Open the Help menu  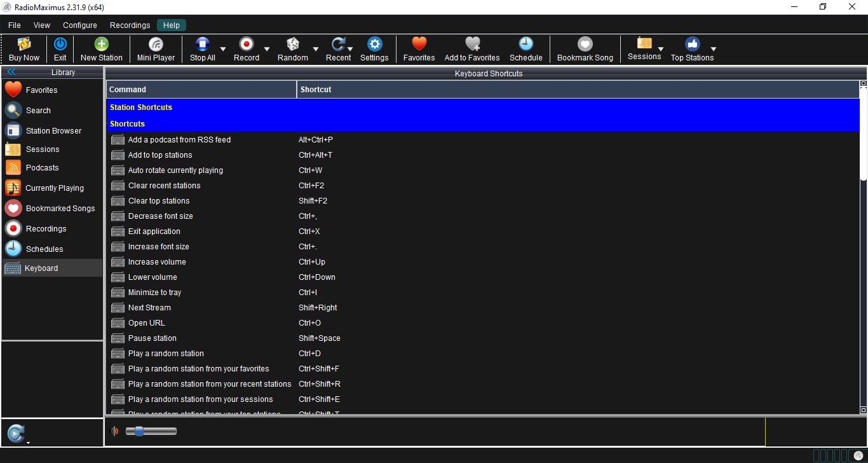point(172,25)
